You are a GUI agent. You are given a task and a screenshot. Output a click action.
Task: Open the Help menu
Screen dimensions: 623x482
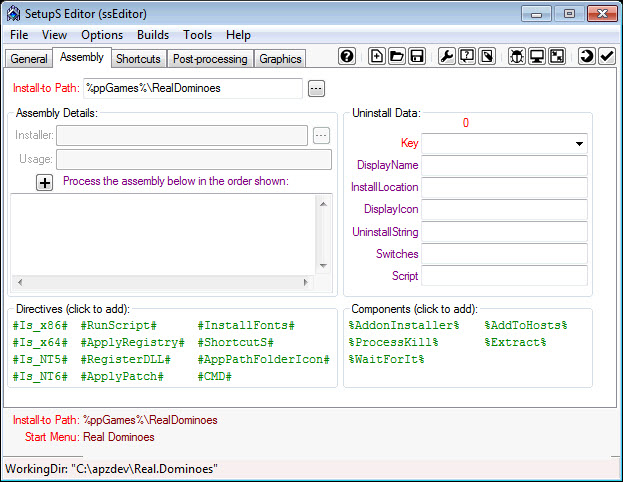pyautogui.click(x=238, y=35)
